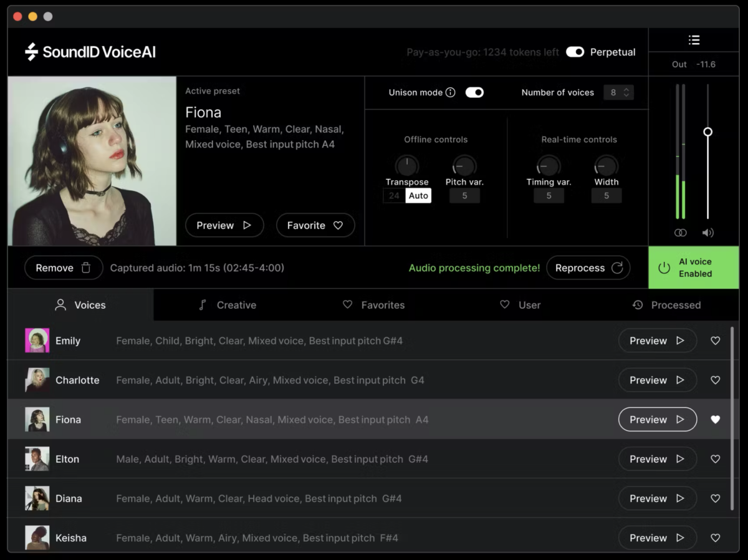
Task: Click Fiona's large portrait image
Action: click(92, 162)
